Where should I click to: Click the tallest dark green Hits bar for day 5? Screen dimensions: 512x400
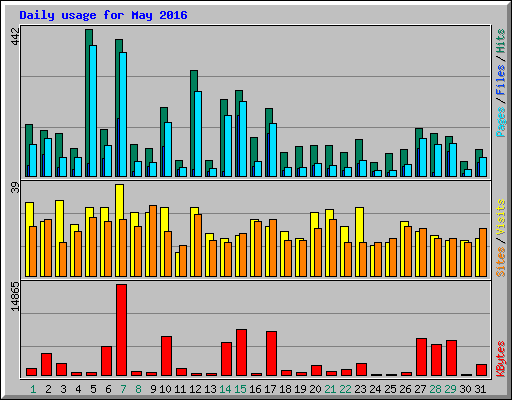(88, 103)
